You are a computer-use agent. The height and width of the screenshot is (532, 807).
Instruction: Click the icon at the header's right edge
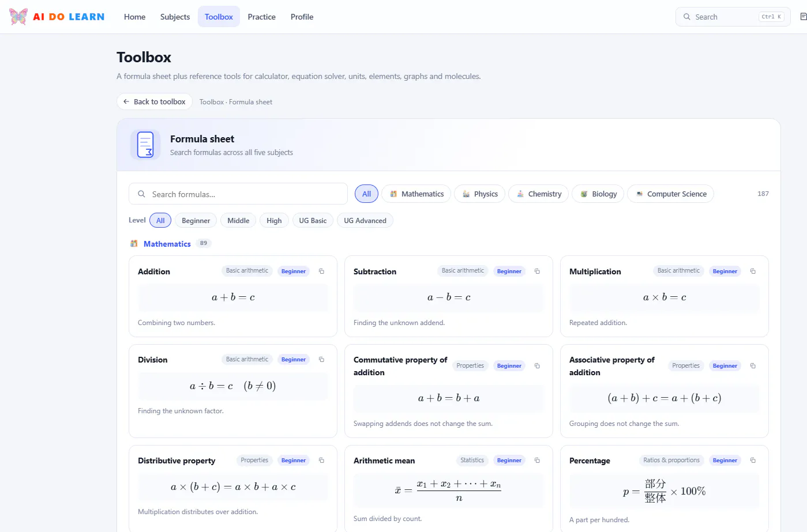pos(803,17)
